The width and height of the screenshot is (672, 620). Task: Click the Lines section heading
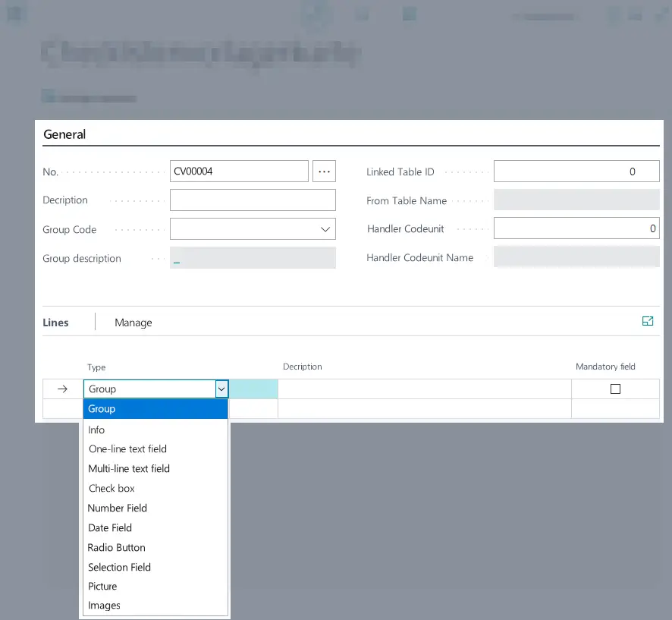point(56,323)
